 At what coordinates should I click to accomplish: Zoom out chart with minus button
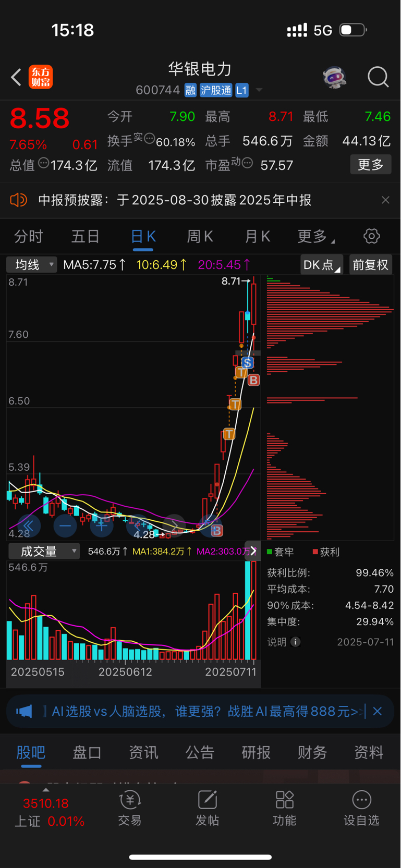65,525
